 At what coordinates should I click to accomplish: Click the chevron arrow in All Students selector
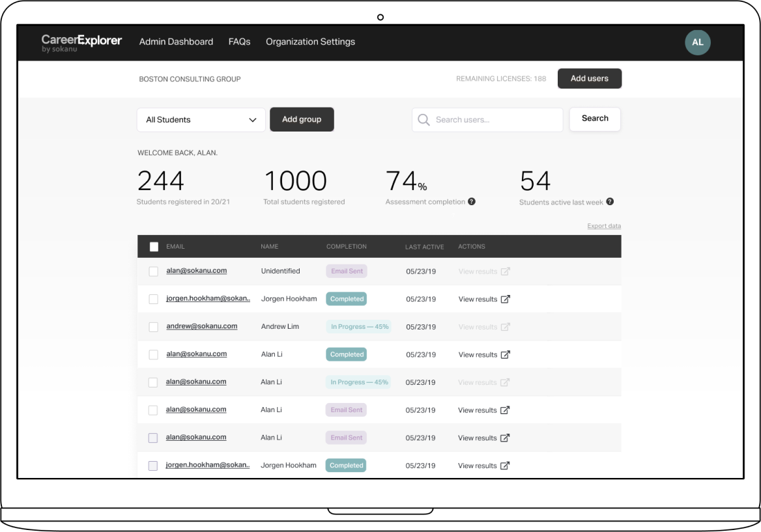(x=253, y=120)
